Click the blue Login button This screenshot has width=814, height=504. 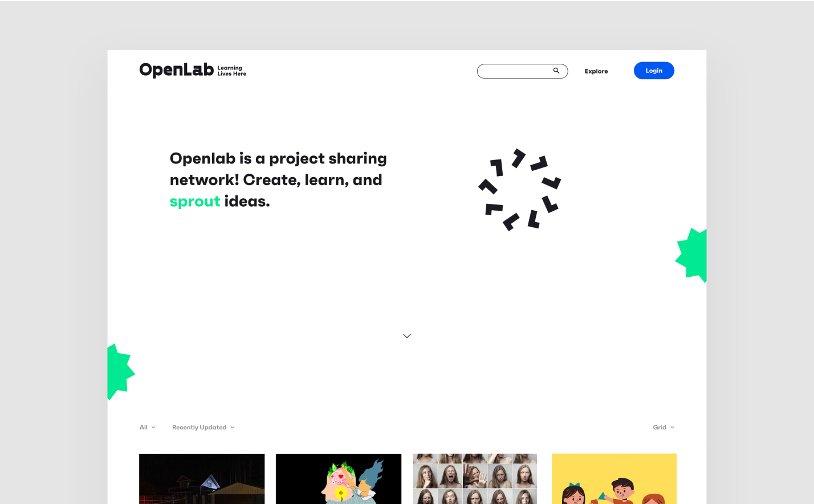coord(654,71)
